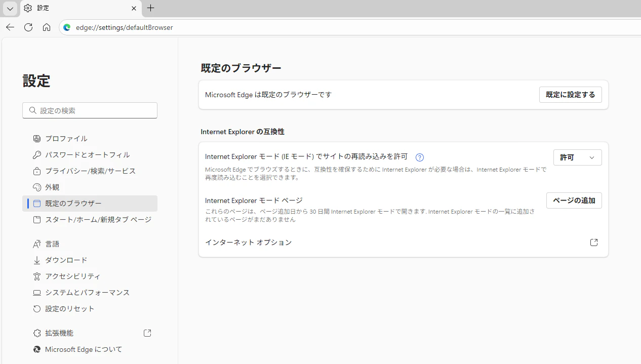Open アクセシビリティ settings
Image resolution: width=641 pixels, height=364 pixels.
click(x=90, y=276)
